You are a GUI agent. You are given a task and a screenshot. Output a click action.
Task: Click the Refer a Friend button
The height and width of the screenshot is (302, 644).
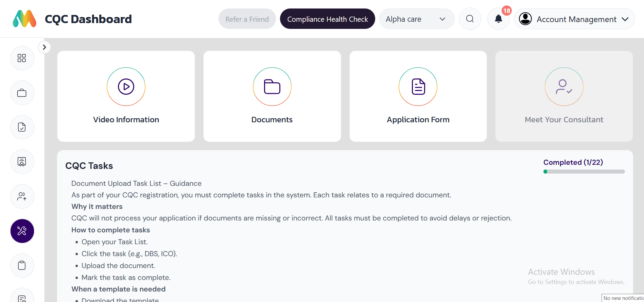(x=247, y=19)
